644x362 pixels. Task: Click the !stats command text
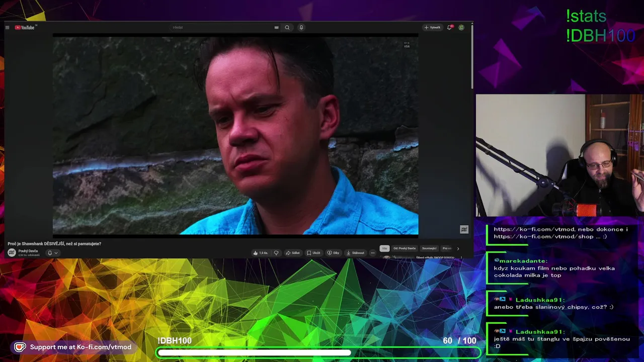pos(586,17)
